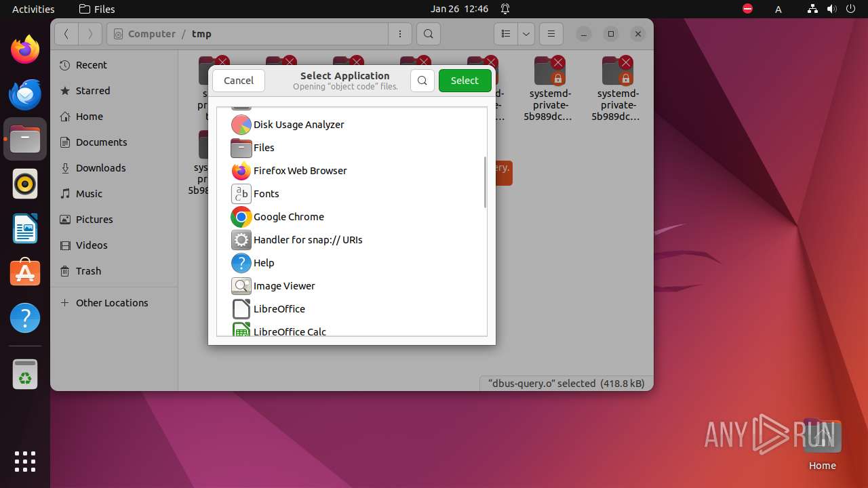The image size is (868, 488).
Task: Open Videos in the sidebar
Action: click(114, 245)
